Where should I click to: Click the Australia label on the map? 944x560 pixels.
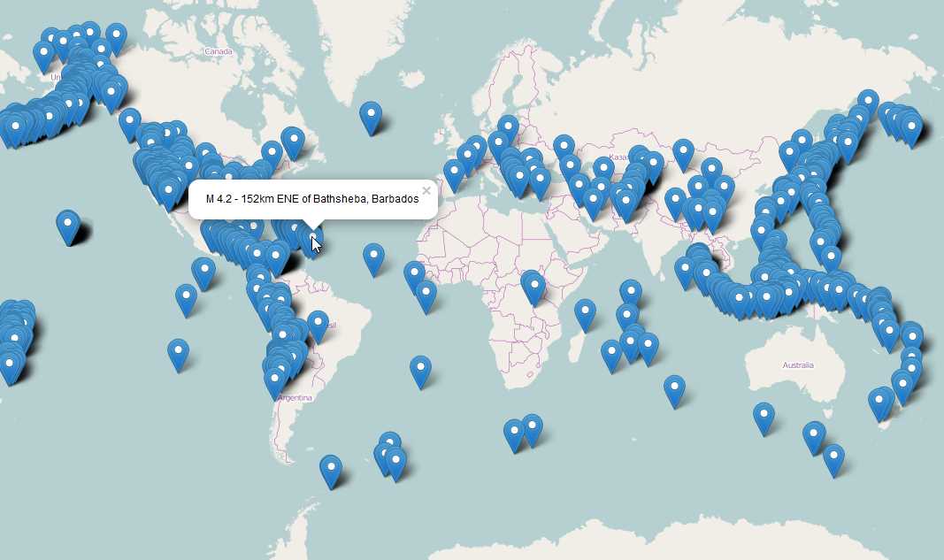tap(795, 364)
